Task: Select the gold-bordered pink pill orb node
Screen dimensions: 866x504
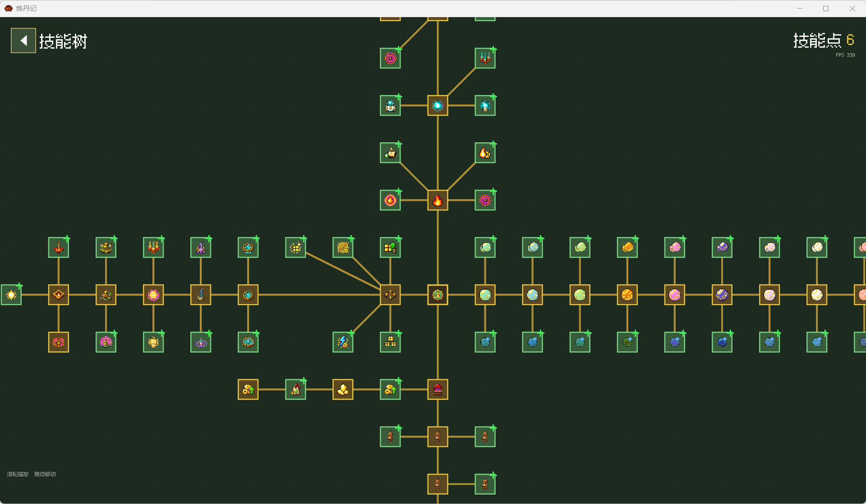Action: pos(674,295)
